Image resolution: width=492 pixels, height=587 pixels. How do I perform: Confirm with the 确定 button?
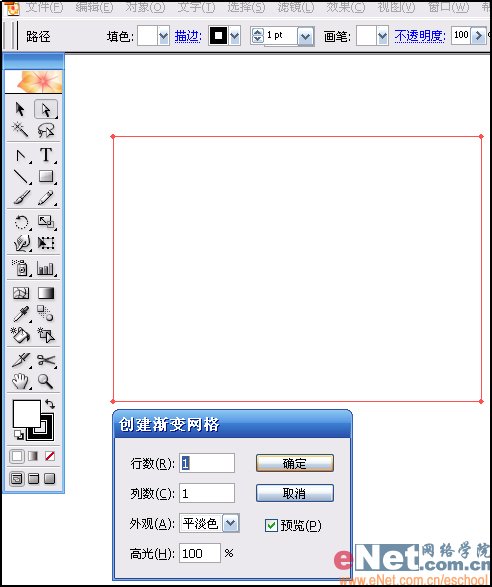[295, 463]
